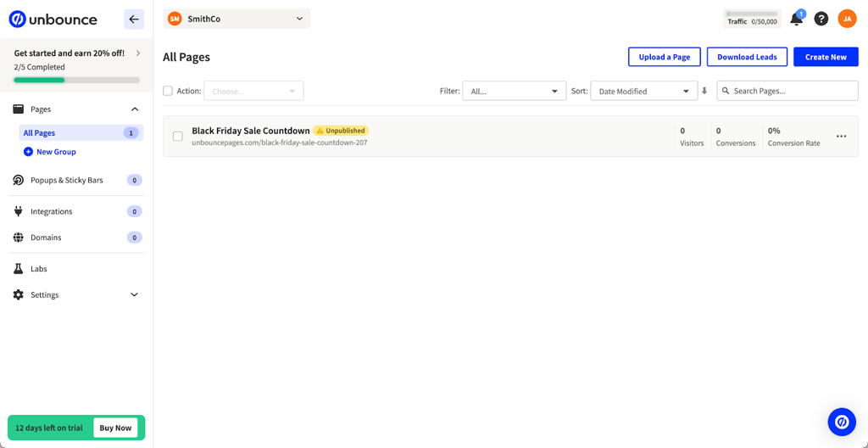Select the Black Friday Sale Countdown checkbox
Screen dimensions: 868x448
coord(178,137)
